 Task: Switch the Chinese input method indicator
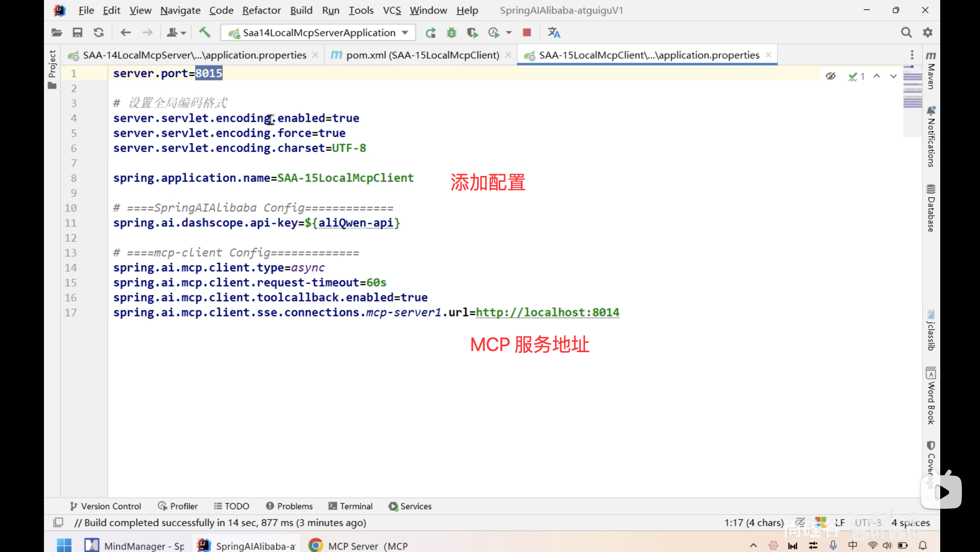click(x=853, y=545)
